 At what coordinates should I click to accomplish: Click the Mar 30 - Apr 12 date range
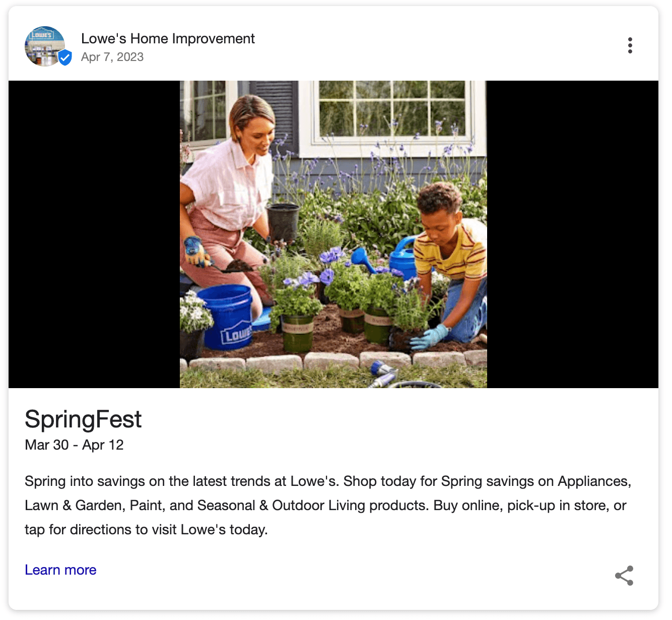tap(74, 445)
